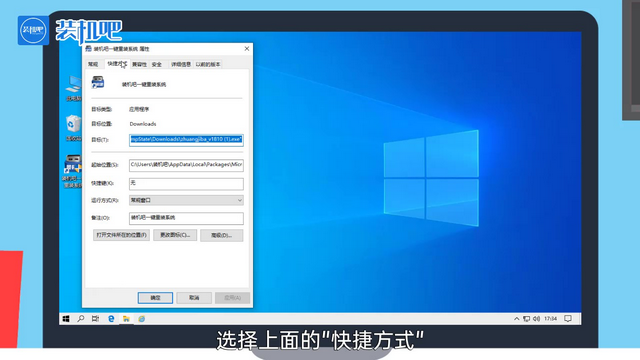Viewport: 640px width, 360px height.
Task: Show hidden system tray icons
Action: coord(516,319)
